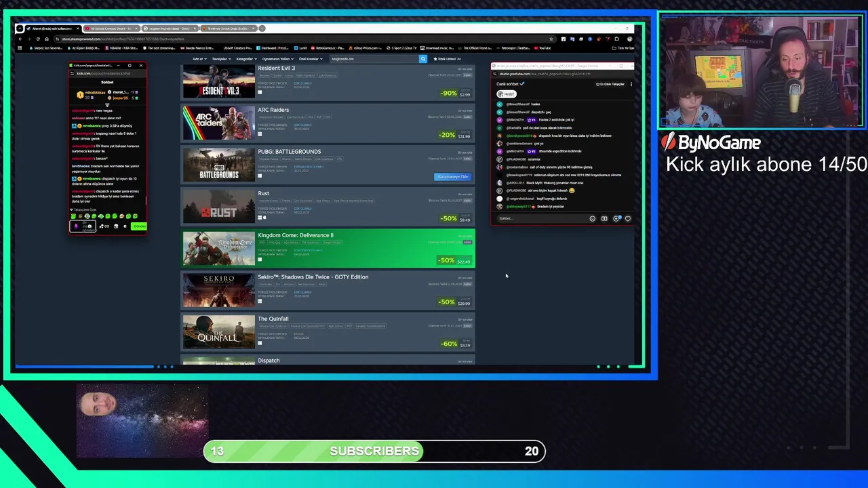Screen dimensions: 868x488
Task: Switch to the Nintendo Switch Deals tab
Action: 229,28
